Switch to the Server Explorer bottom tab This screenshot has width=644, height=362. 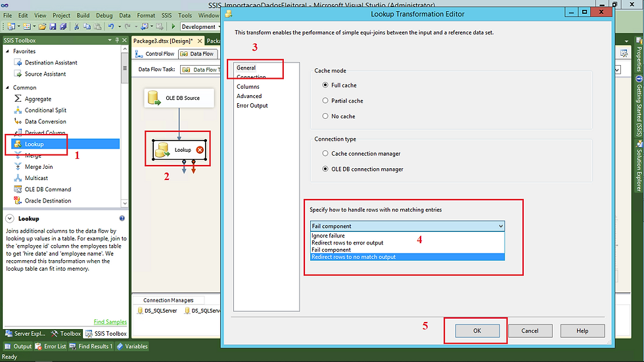[x=26, y=334]
